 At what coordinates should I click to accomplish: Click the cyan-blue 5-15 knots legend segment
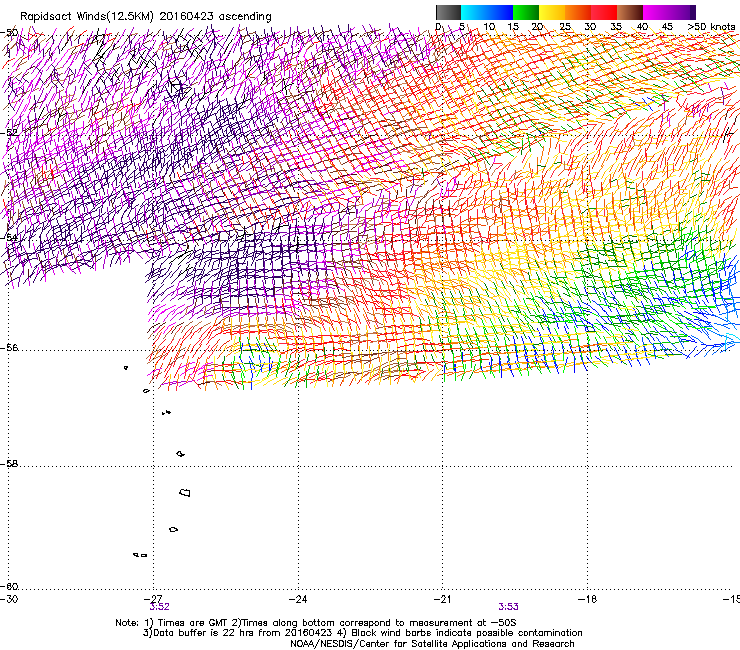(x=487, y=12)
